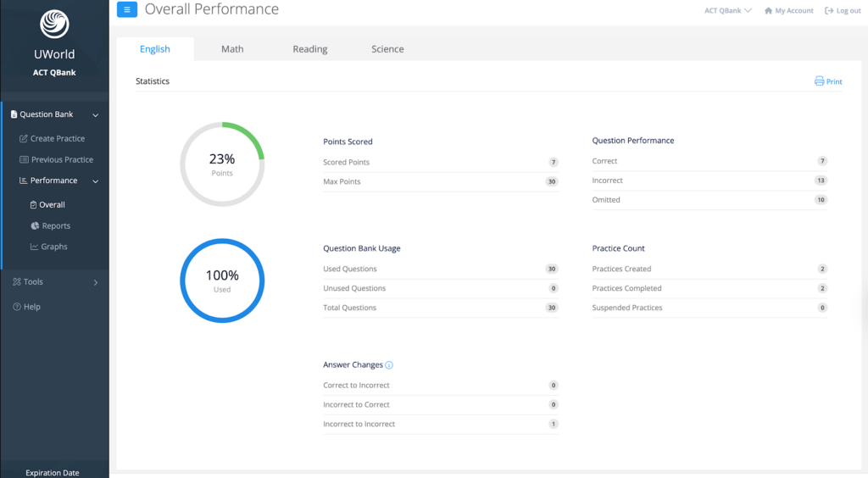
Task: Switch to the Math tab
Action: click(x=232, y=49)
